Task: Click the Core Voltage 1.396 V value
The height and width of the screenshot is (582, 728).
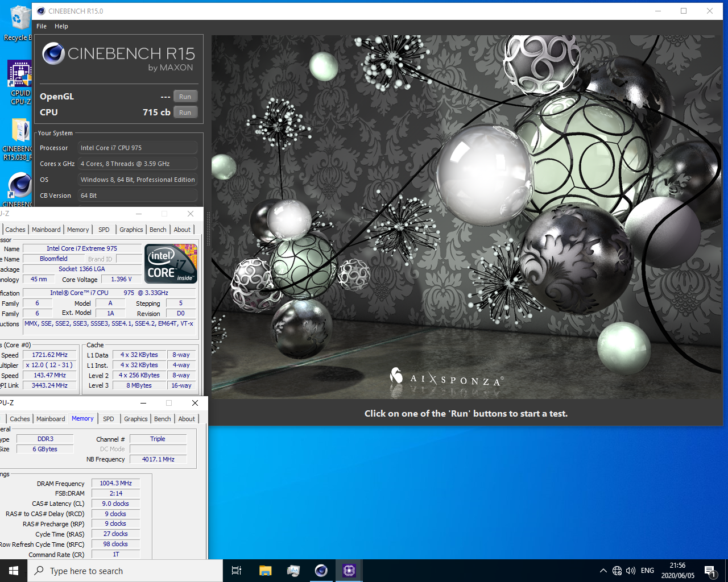Action: click(x=121, y=279)
